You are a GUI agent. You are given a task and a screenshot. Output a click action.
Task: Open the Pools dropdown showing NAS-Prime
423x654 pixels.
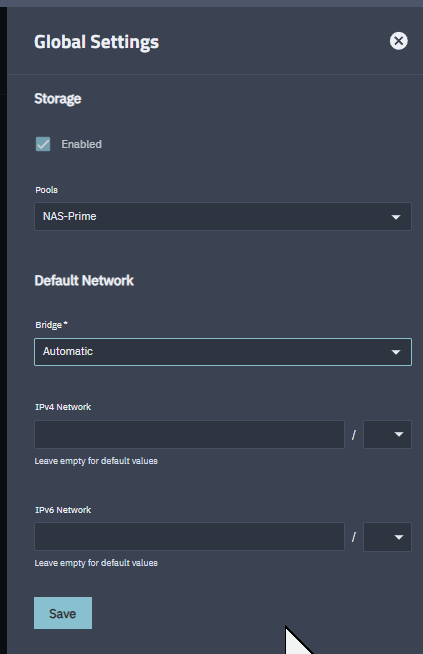[223, 216]
